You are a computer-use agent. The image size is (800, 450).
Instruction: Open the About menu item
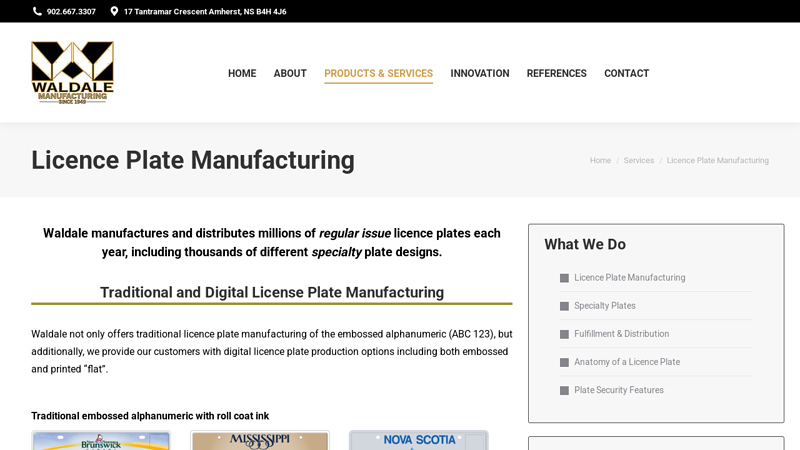290,73
